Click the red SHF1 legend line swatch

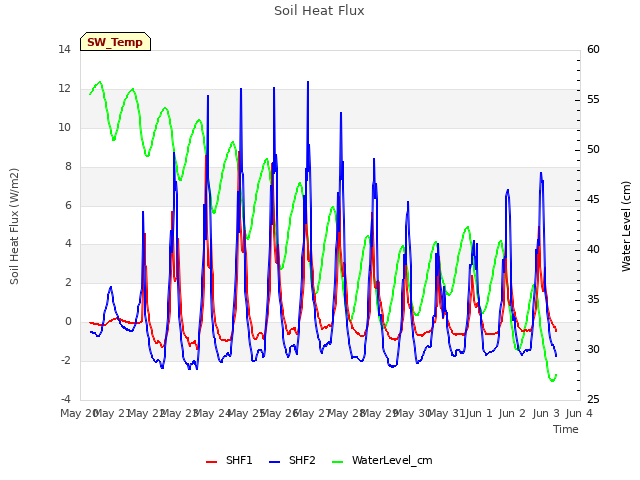[211, 462]
